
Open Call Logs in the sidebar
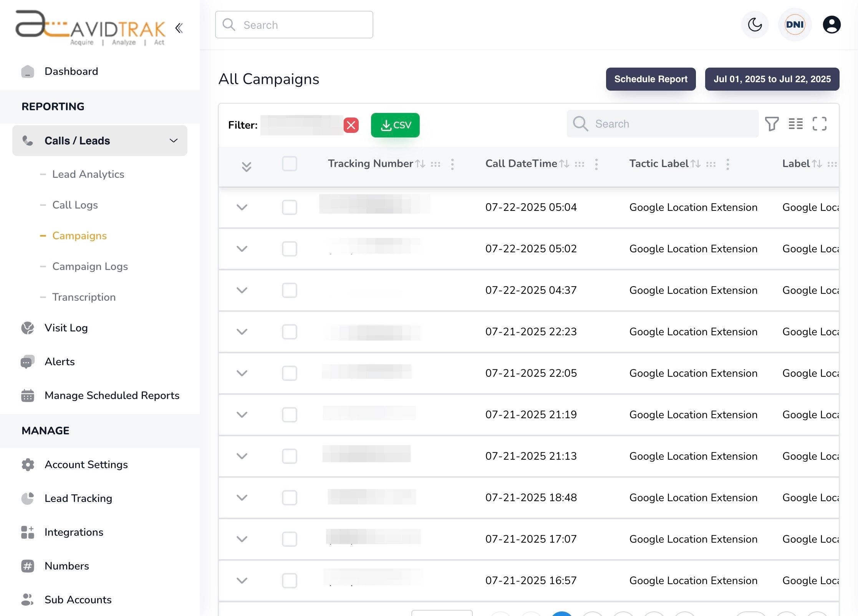point(75,205)
